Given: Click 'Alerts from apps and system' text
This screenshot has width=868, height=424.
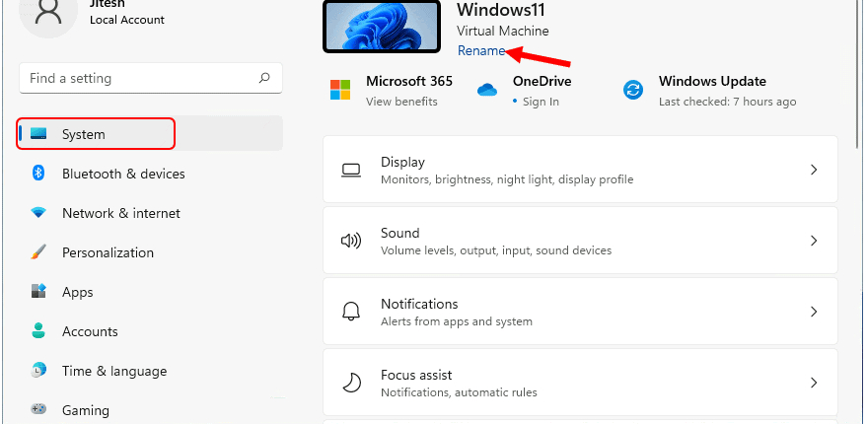Looking at the screenshot, I should (457, 321).
